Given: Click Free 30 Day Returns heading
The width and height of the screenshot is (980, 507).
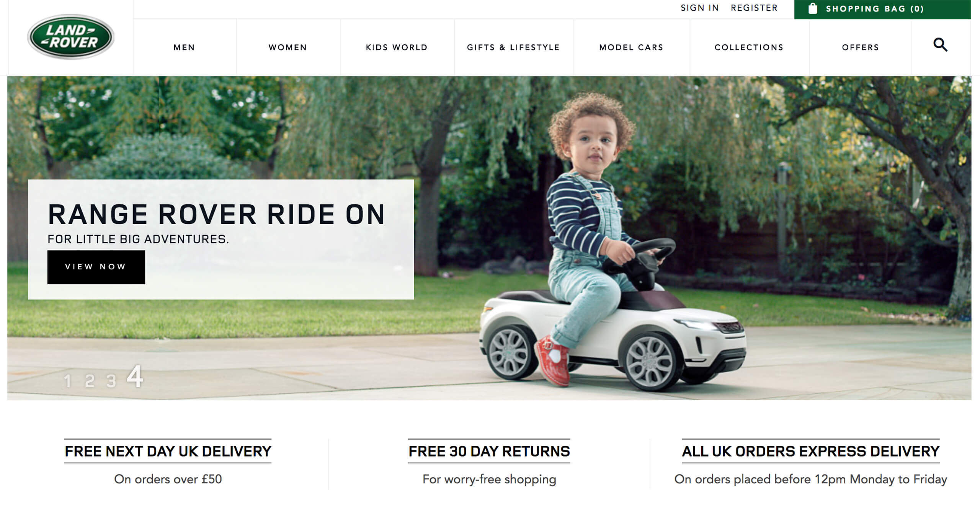Looking at the screenshot, I should 489,452.
